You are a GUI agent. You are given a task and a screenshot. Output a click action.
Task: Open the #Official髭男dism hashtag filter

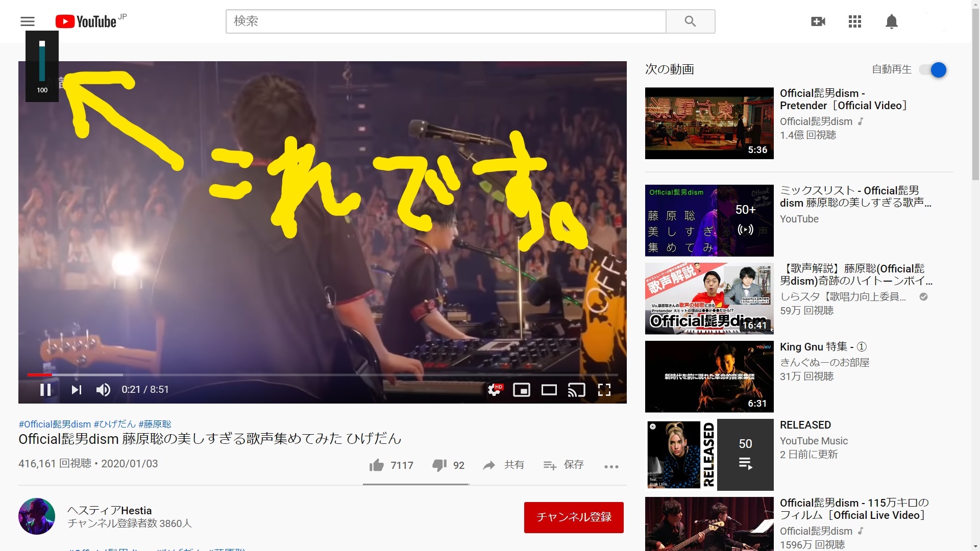pyautogui.click(x=55, y=423)
